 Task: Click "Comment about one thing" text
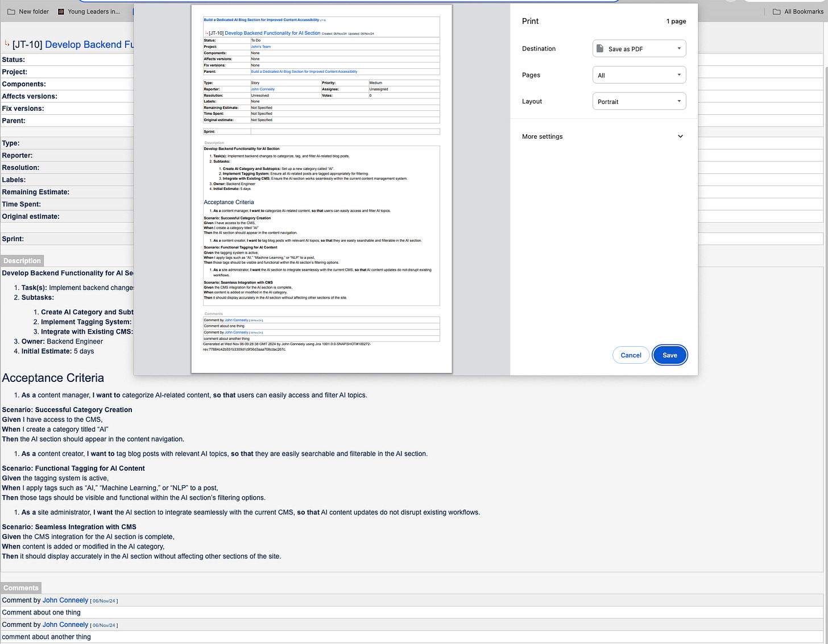point(42,613)
